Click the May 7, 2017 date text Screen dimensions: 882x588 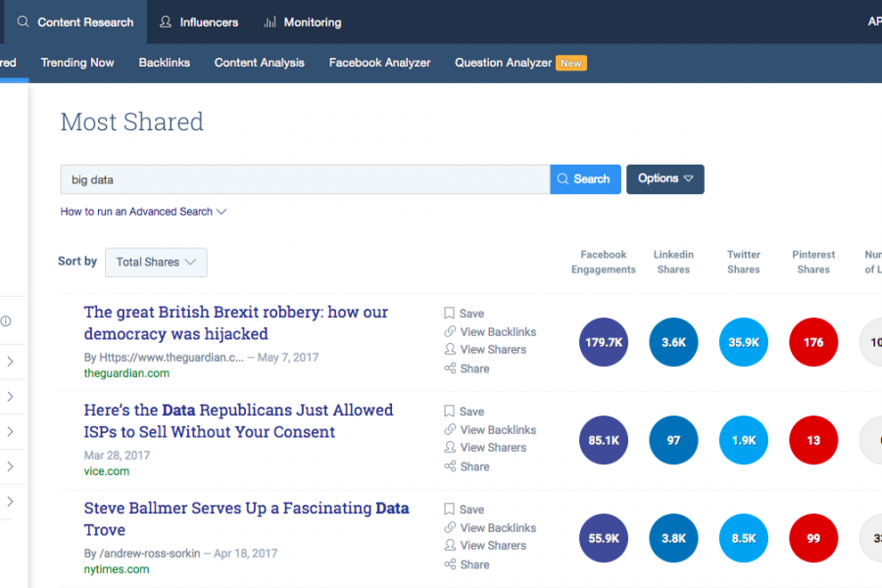point(288,358)
